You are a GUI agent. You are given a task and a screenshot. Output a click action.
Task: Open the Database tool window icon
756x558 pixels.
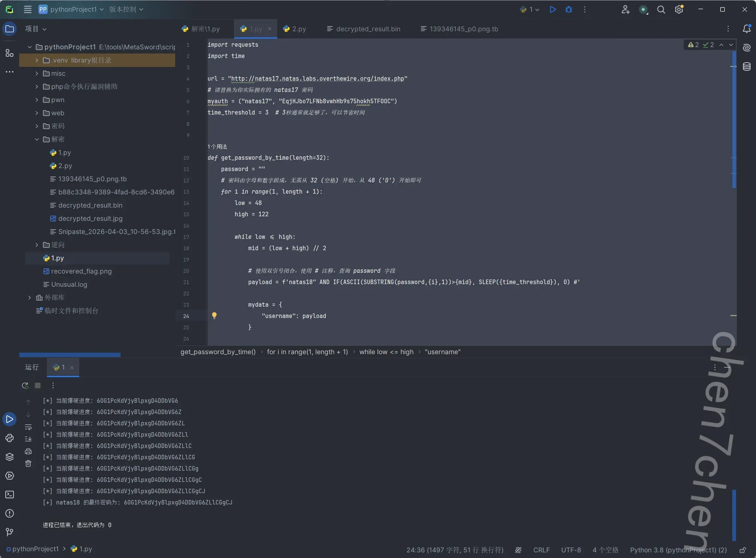click(x=747, y=67)
